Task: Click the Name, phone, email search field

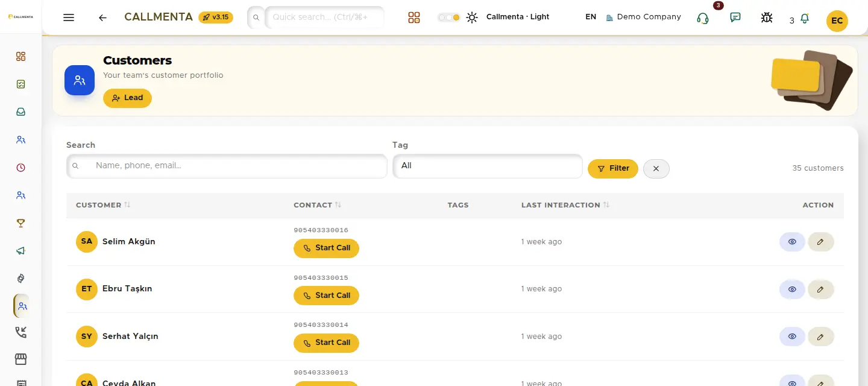Action: click(x=227, y=166)
